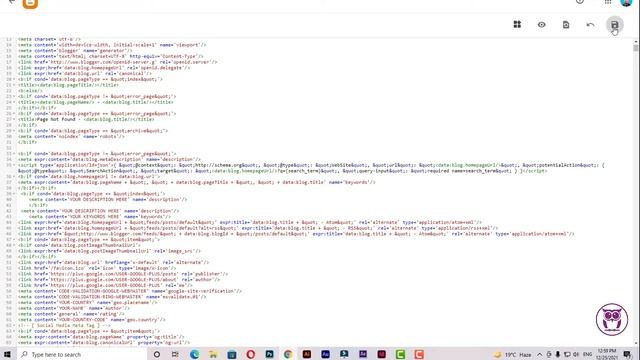640x360 pixels.
Task: Go back with the top-left arrow
Action: tap(12, 2)
